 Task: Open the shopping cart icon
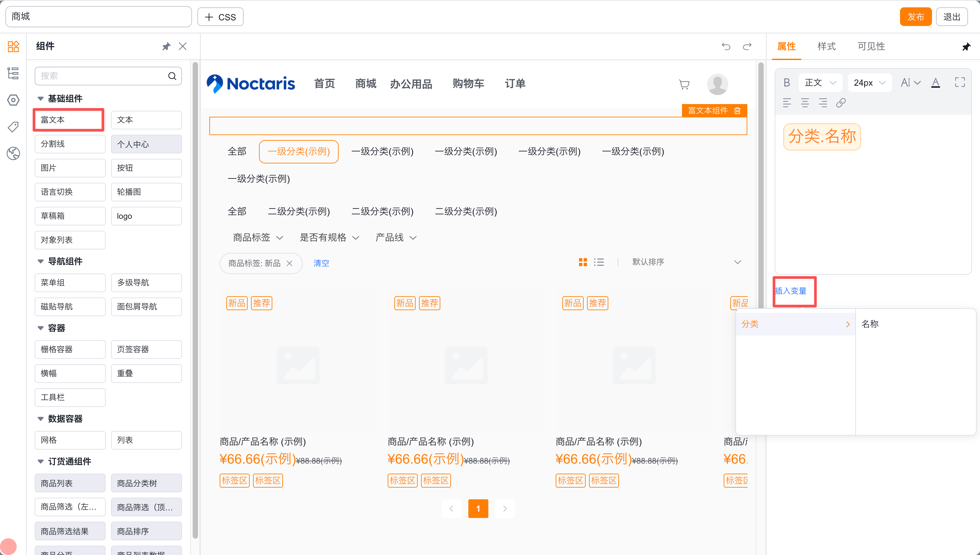tap(684, 84)
